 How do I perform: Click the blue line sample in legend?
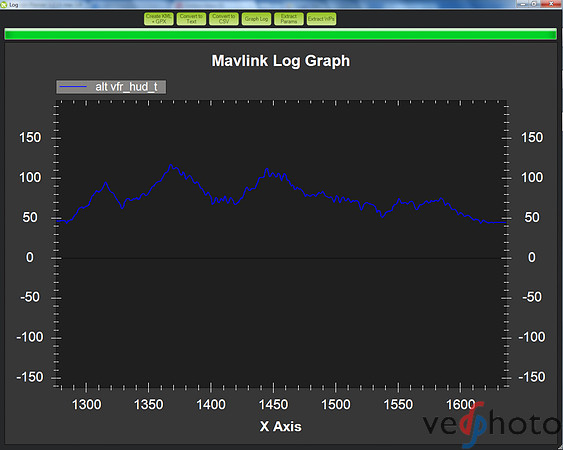73,87
